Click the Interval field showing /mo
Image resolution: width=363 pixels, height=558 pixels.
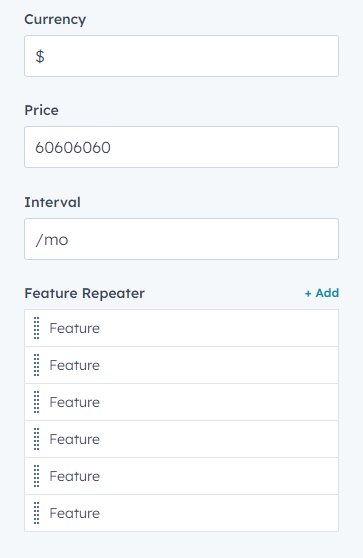click(x=182, y=239)
